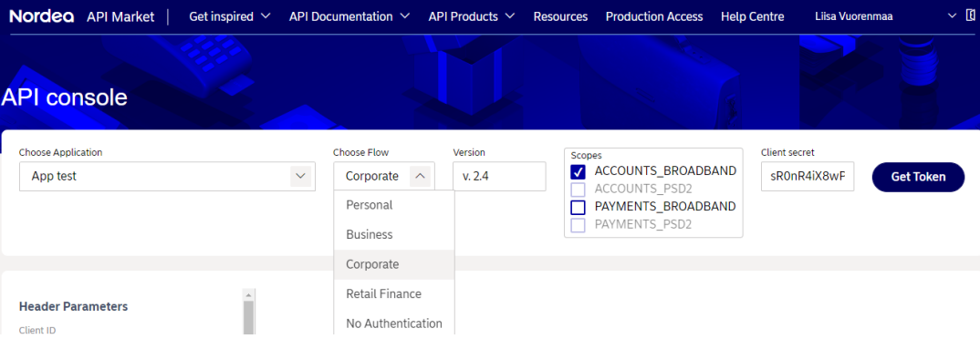Select the Retail Finance flow option
The width and height of the screenshot is (980, 349).
click(x=394, y=293)
